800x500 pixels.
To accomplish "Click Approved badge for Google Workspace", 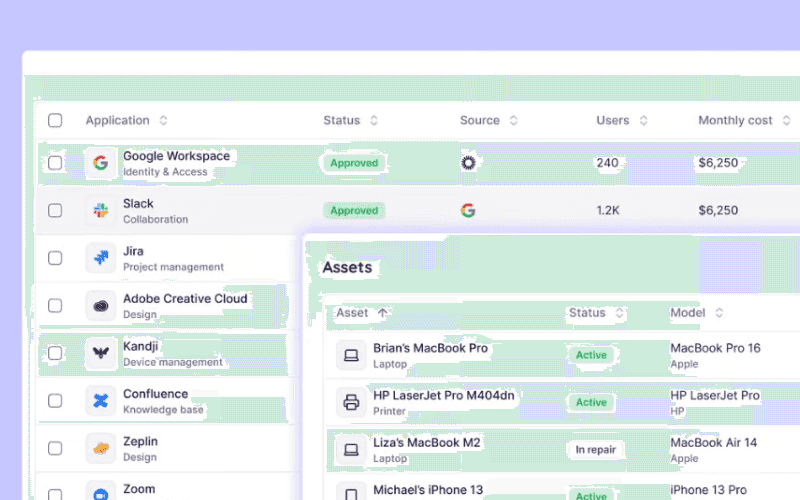I will click(x=354, y=163).
